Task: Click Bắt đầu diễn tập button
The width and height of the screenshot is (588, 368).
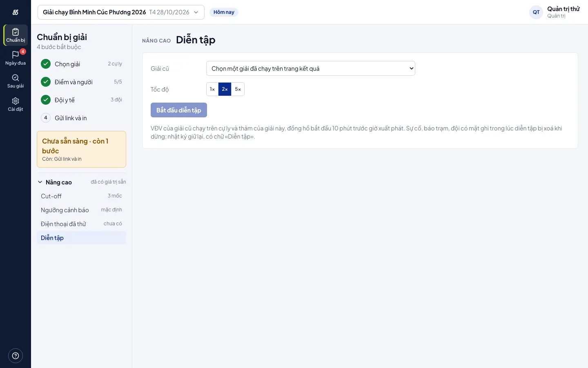Action: point(179,110)
